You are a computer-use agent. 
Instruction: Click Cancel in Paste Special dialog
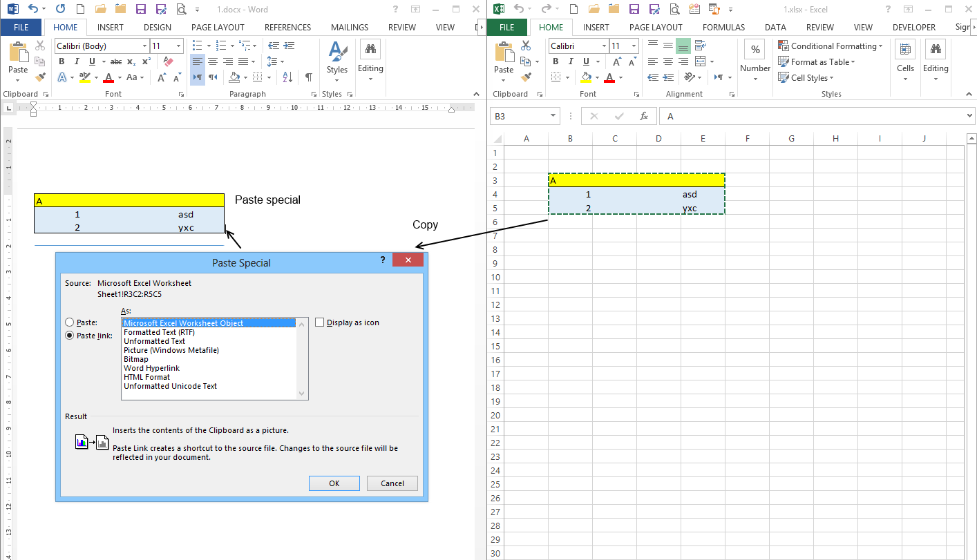tap(392, 483)
